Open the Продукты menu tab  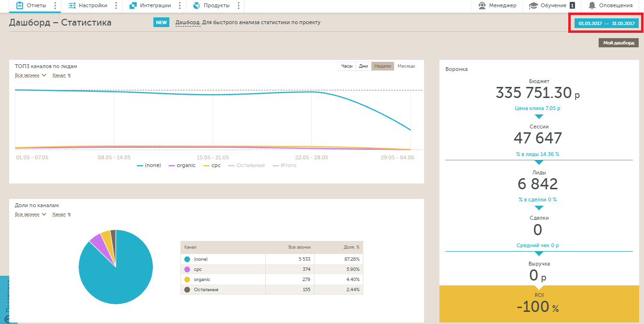(216, 6)
